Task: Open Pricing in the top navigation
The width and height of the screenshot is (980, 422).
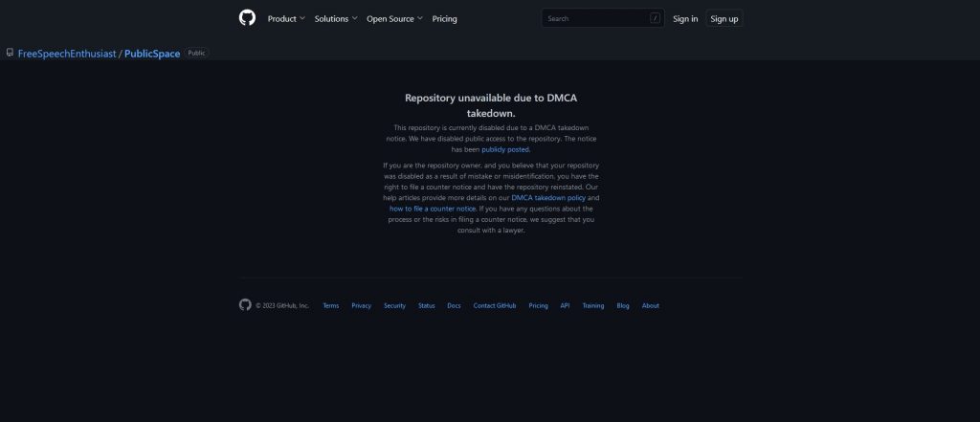Action: (444, 19)
